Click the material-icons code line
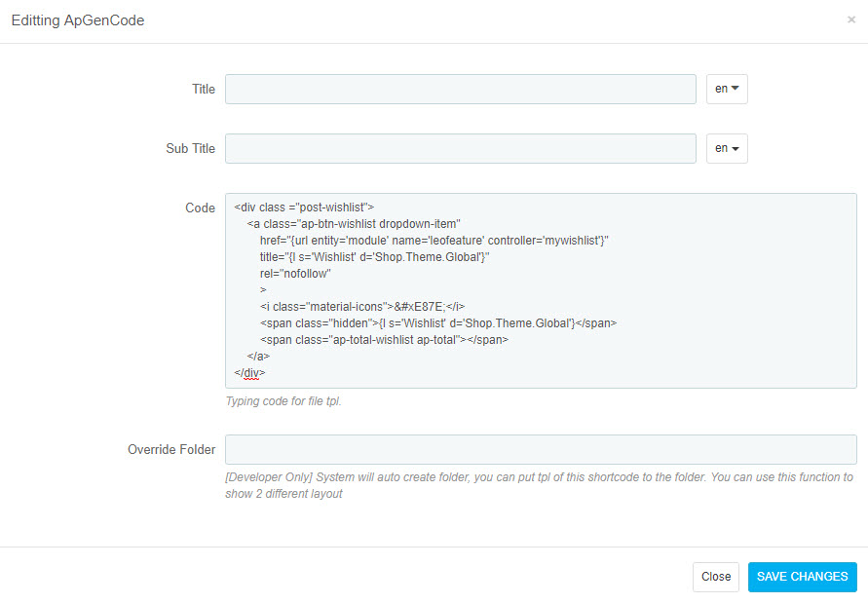The width and height of the screenshot is (868, 604). pos(362,307)
